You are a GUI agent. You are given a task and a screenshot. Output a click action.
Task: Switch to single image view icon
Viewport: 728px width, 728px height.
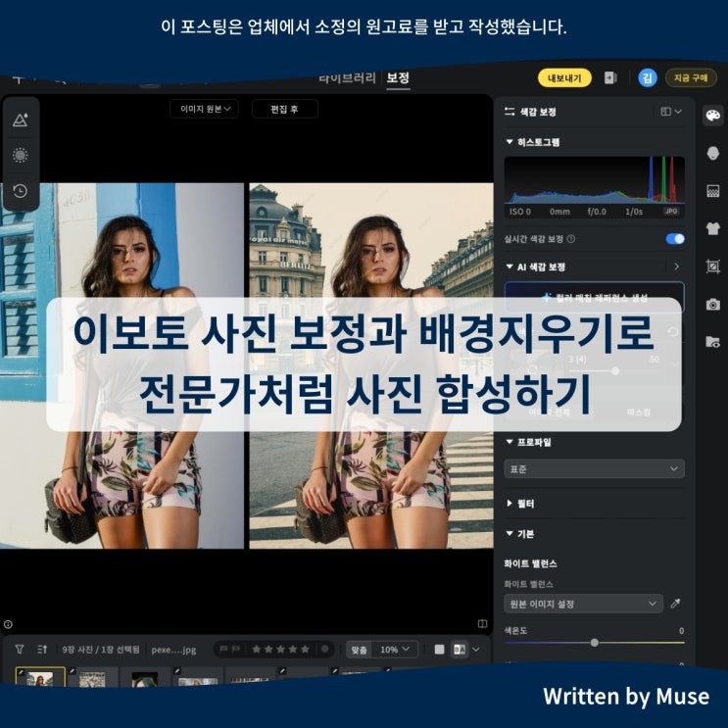point(439,649)
